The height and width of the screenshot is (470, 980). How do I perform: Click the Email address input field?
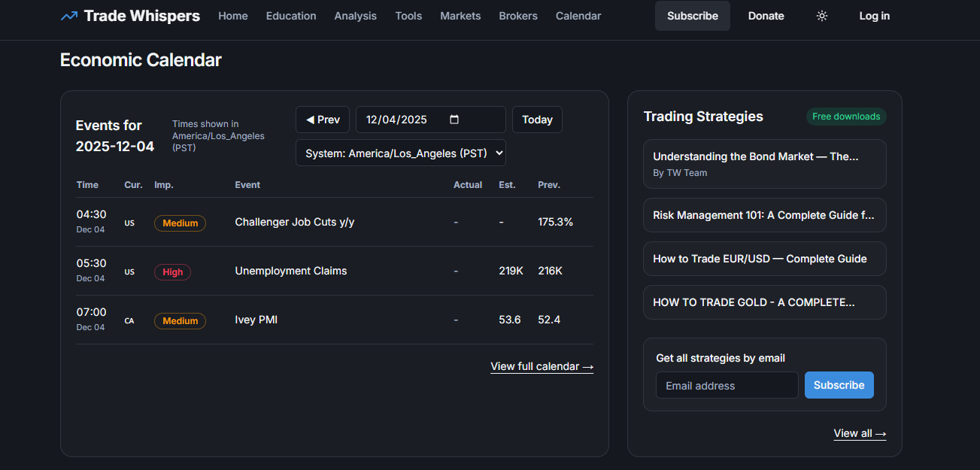click(x=727, y=384)
